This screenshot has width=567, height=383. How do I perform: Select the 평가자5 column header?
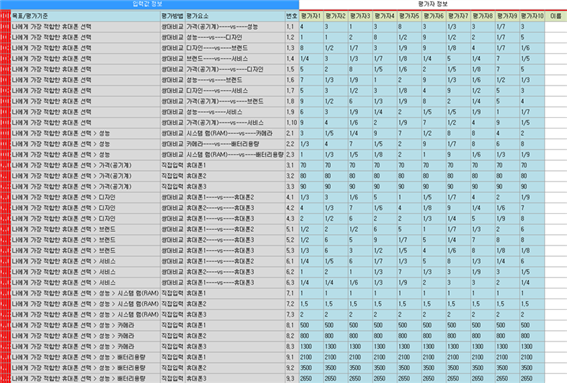(409, 16)
